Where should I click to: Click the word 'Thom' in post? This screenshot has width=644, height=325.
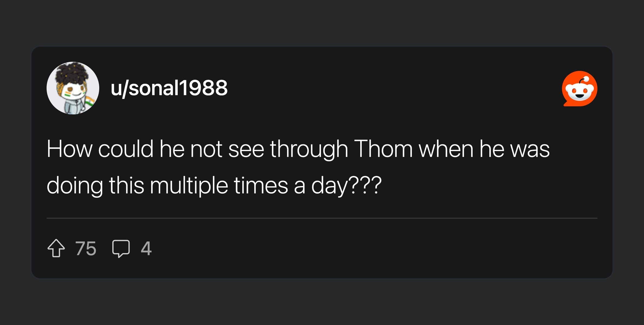click(x=383, y=149)
